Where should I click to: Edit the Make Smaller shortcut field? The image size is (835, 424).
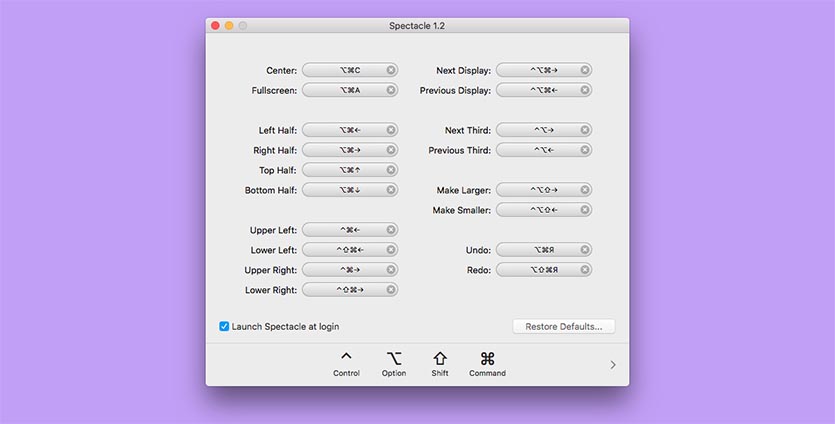tap(544, 210)
